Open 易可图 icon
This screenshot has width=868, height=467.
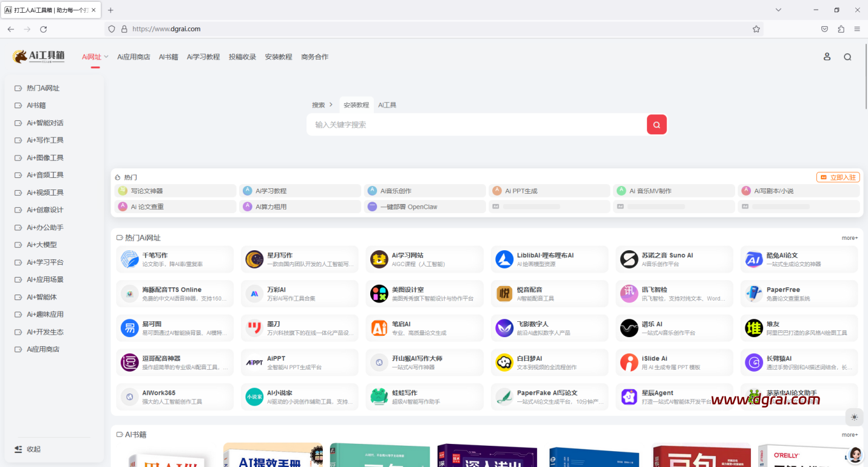[x=130, y=328]
